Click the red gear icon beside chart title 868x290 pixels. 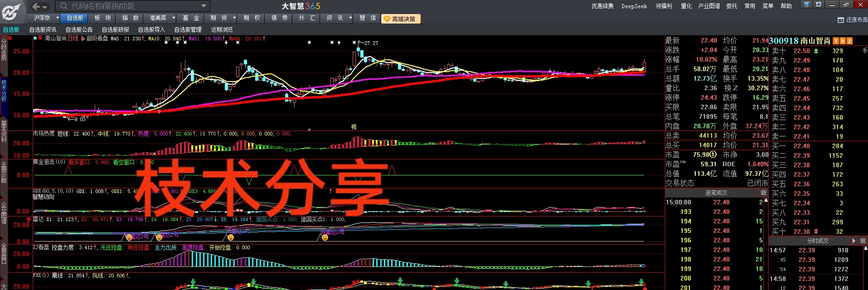click(40, 39)
